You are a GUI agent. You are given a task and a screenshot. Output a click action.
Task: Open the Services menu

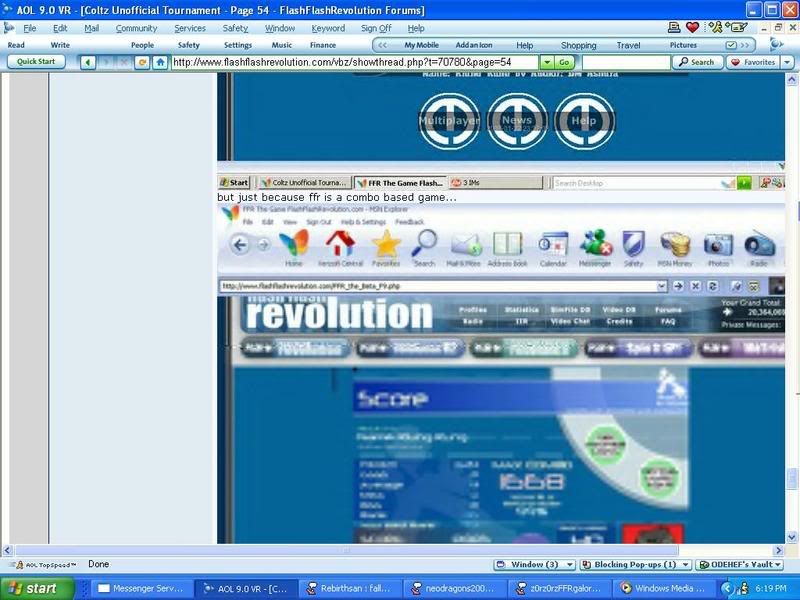click(190, 28)
